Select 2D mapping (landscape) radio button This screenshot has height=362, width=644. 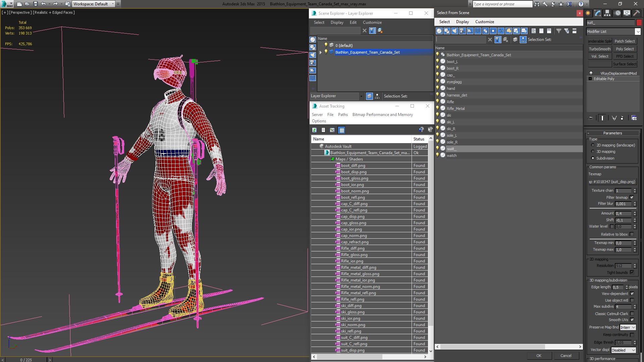pyautogui.click(x=593, y=145)
